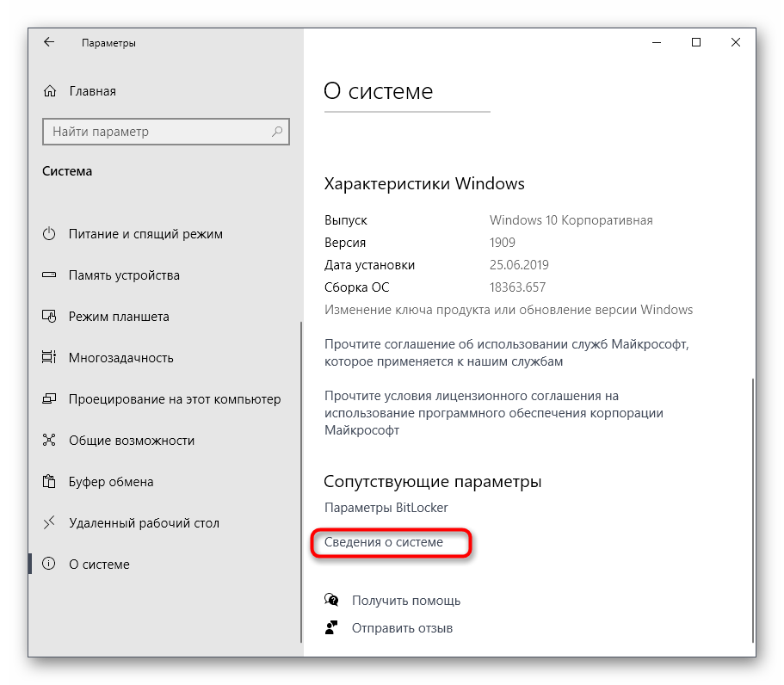Click the projecting to this PC icon
This screenshot has width=784, height=685.
49,398
